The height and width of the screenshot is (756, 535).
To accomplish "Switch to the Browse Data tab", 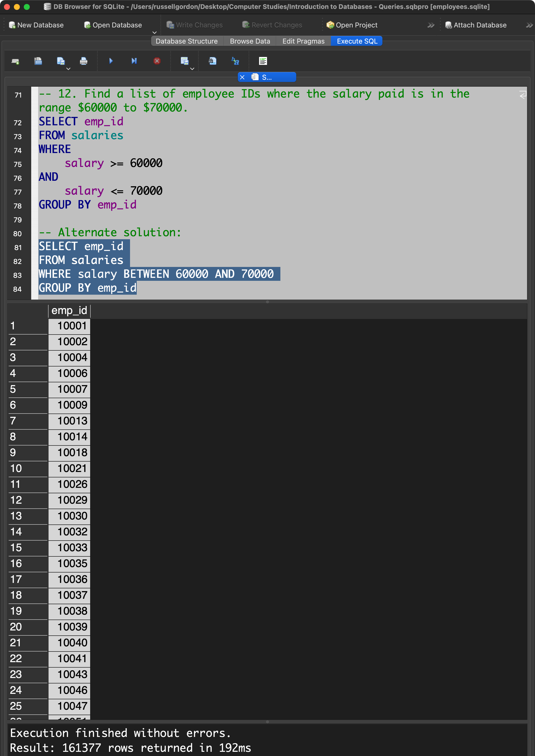I will [x=250, y=41].
